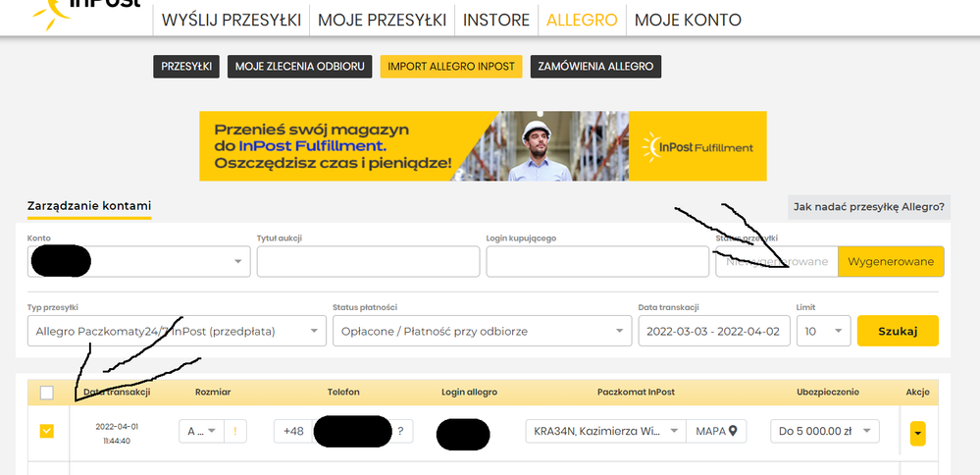Image resolution: width=980 pixels, height=475 pixels.
Task: Open the map pin icon next to MAPA
Action: [x=733, y=431]
